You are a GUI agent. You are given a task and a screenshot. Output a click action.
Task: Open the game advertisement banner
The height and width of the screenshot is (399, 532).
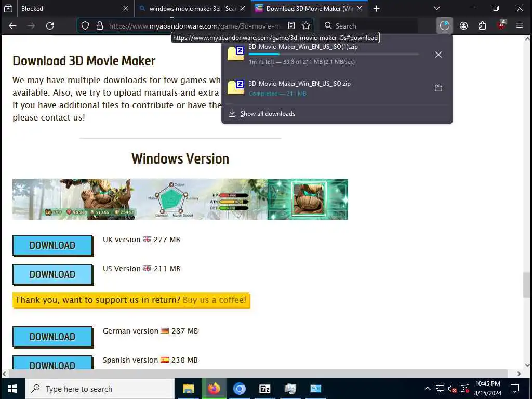point(180,199)
